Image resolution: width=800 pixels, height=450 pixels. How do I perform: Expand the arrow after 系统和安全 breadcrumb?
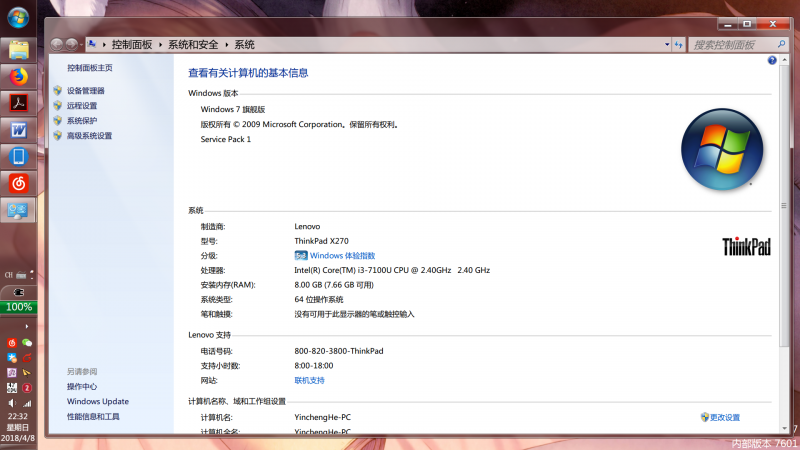227,45
